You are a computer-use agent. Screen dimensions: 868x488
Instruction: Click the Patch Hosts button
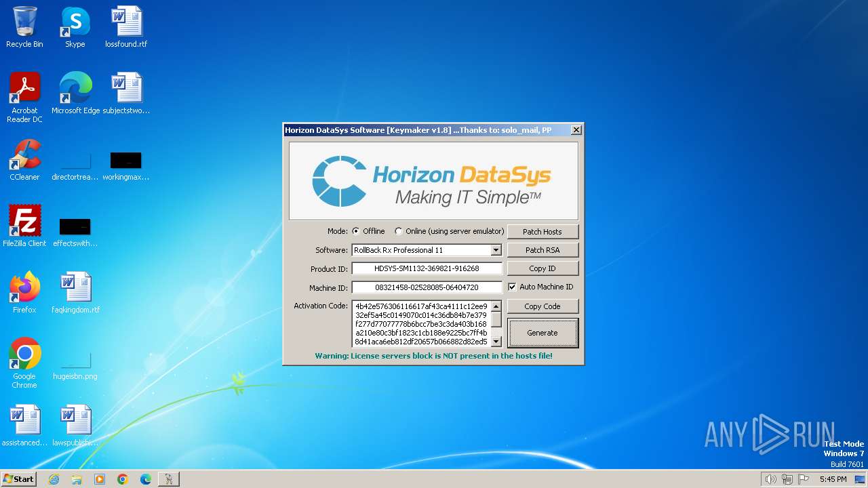(542, 232)
